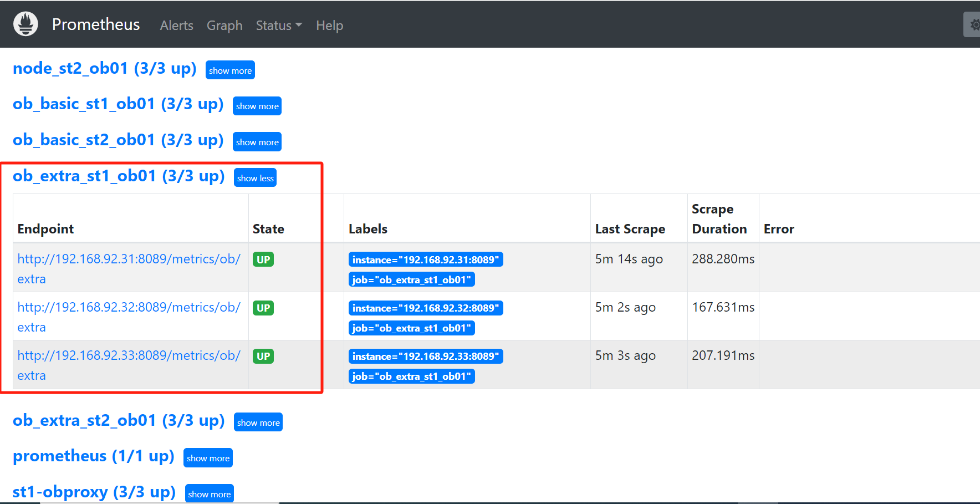Viewport: 980px width, 504px height.
Task: Show more for prometheus job
Action: [x=208, y=458]
